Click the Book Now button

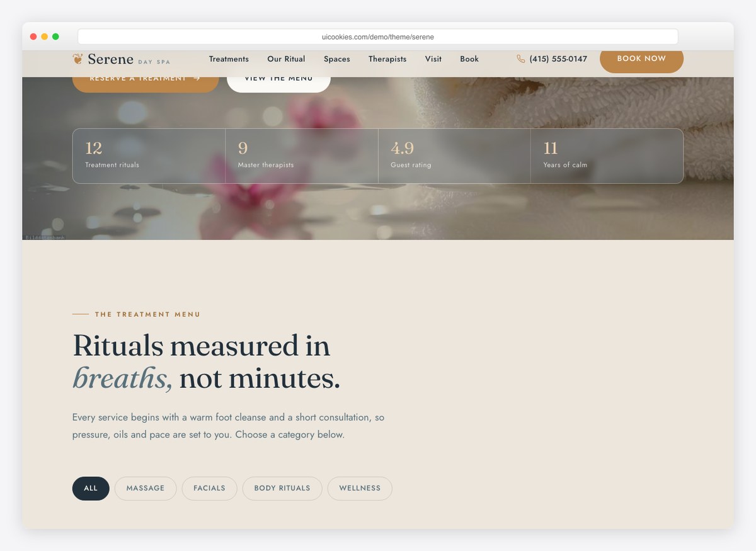pos(641,59)
